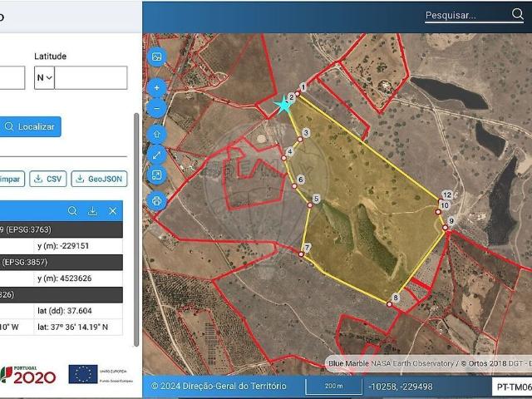Zoom out of the map
532x399 pixels.
pyautogui.click(x=157, y=108)
